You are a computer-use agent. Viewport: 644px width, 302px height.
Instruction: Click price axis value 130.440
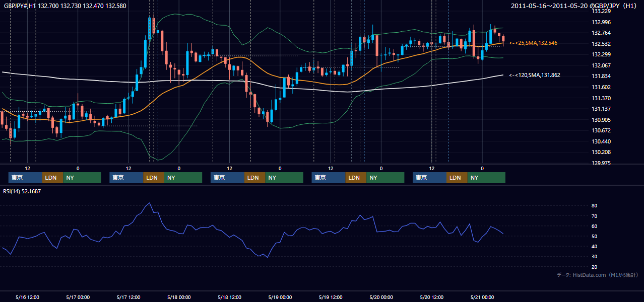(x=601, y=141)
